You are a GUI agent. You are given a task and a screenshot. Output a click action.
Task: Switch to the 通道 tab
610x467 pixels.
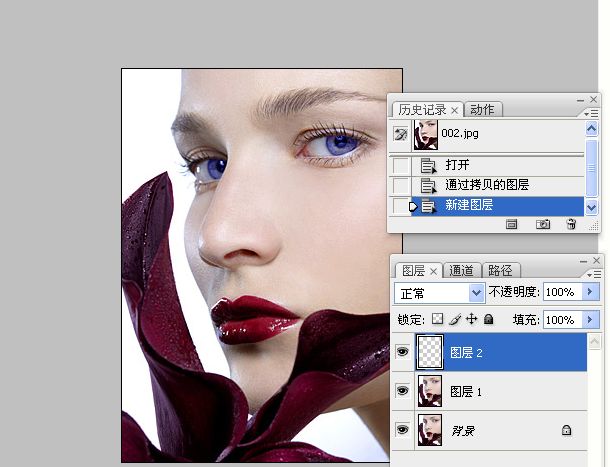coord(461,270)
